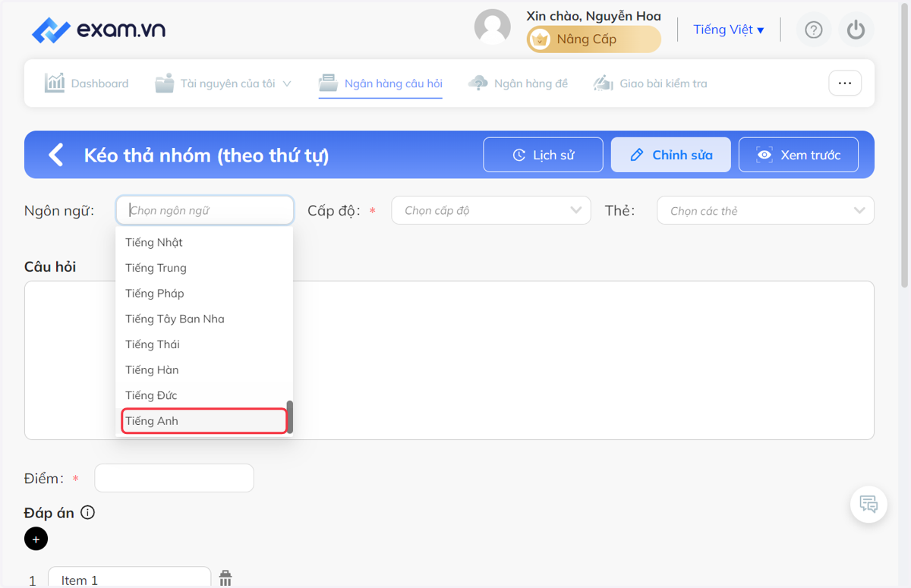
Task: Focus the Chọn ngôn ngữ search field
Action: pyautogui.click(x=205, y=210)
